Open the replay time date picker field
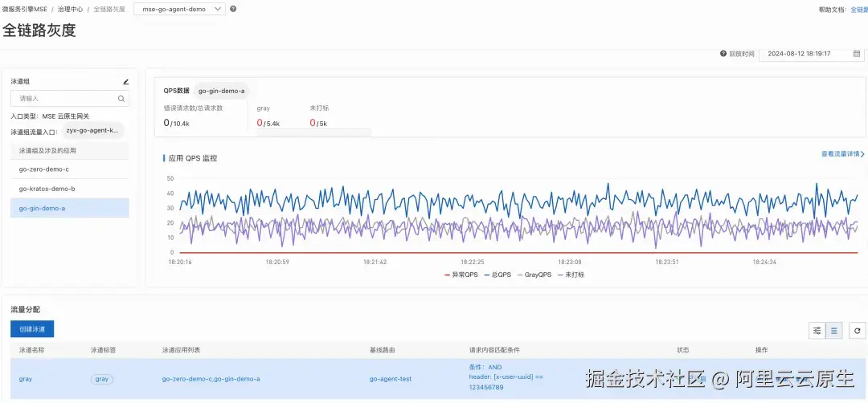 coord(811,54)
